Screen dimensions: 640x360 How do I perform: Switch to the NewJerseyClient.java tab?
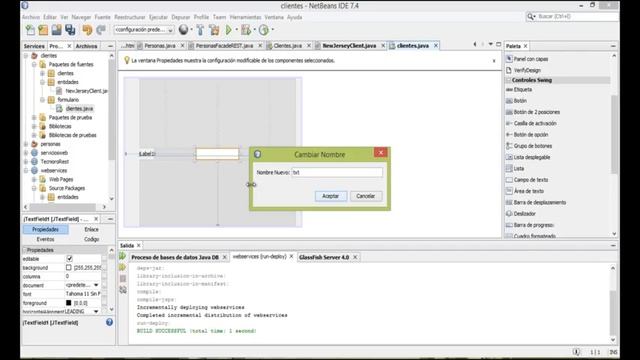[x=349, y=46]
